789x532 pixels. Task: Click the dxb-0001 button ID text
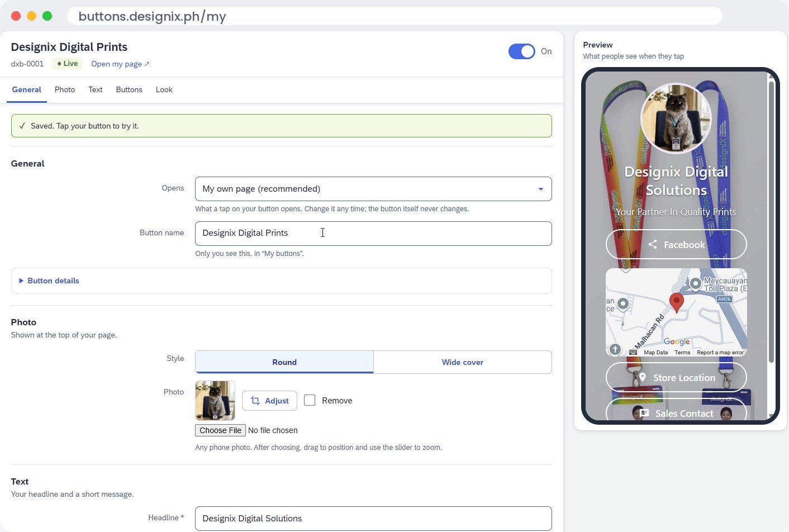pyautogui.click(x=27, y=64)
